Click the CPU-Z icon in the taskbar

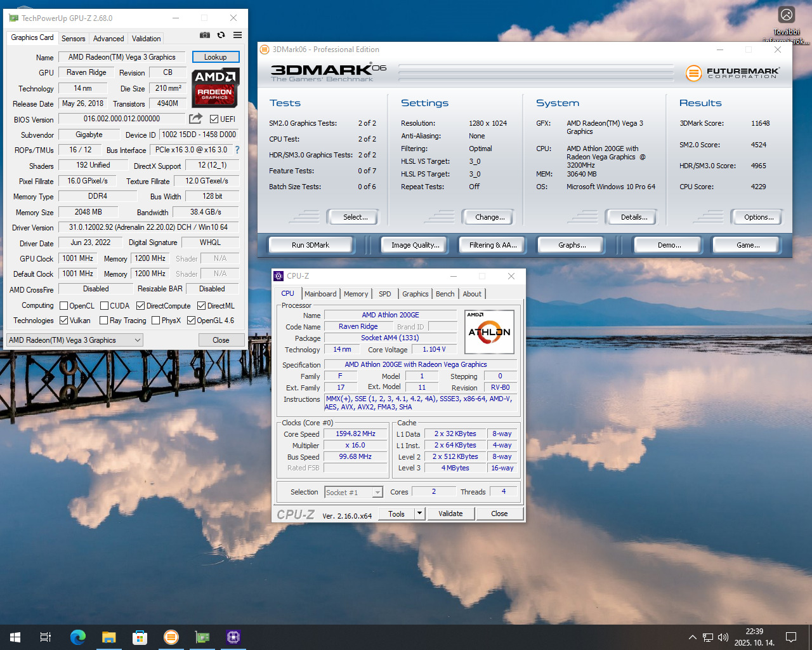pos(233,637)
